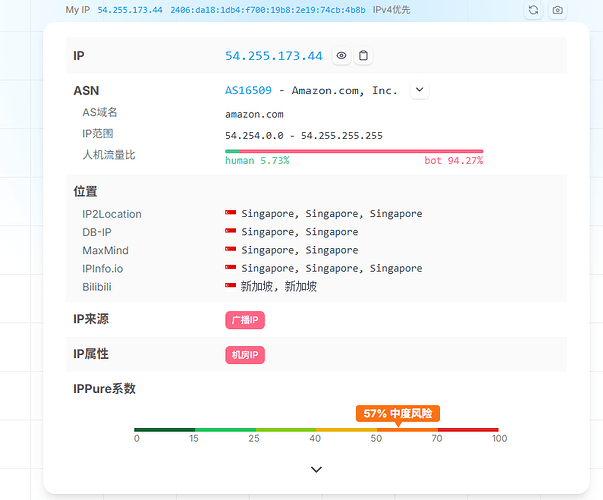This screenshot has width=603, height=500.
Task: Click the Singapore flag in the DB-IP row
Action: tap(231, 231)
